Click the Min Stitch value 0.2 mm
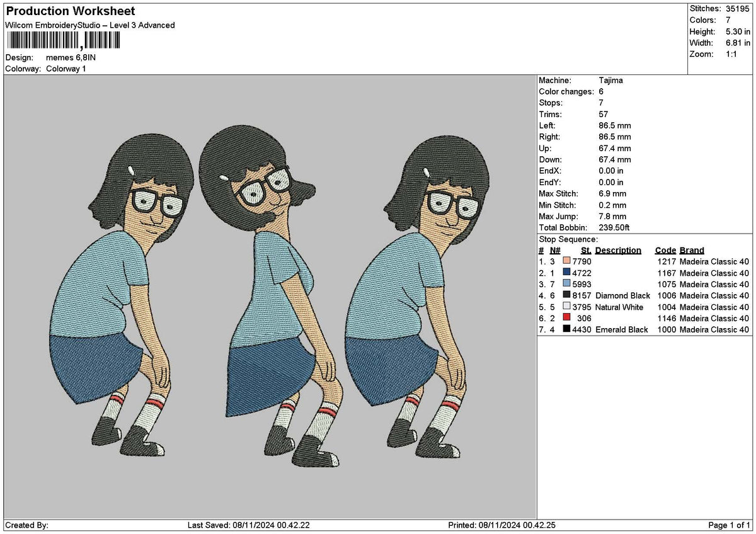This screenshot has width=756, height=534. pyautogui.click(x=612, y=205)
